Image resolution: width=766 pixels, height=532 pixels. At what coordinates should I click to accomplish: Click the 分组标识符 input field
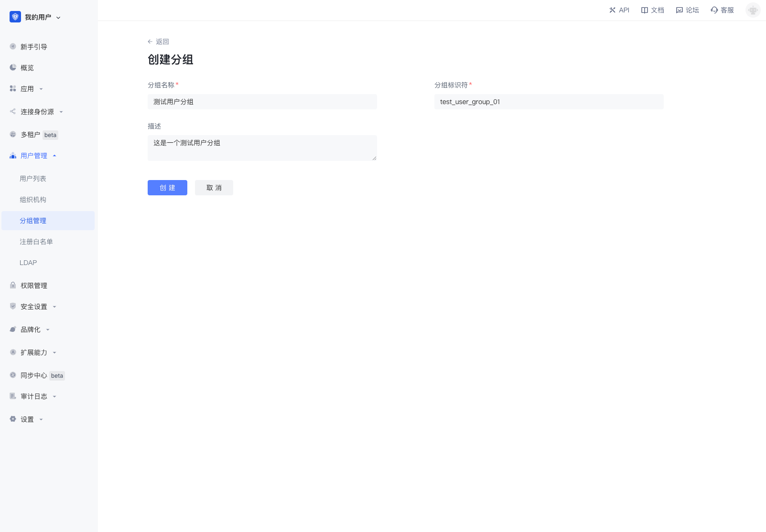pos(549,102)
